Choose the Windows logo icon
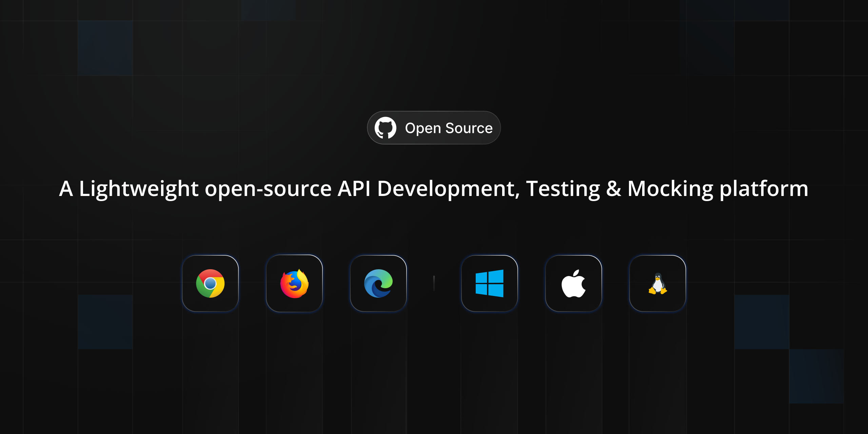Image resolution: width=868 pixels, height=434 pixels. 489,283
